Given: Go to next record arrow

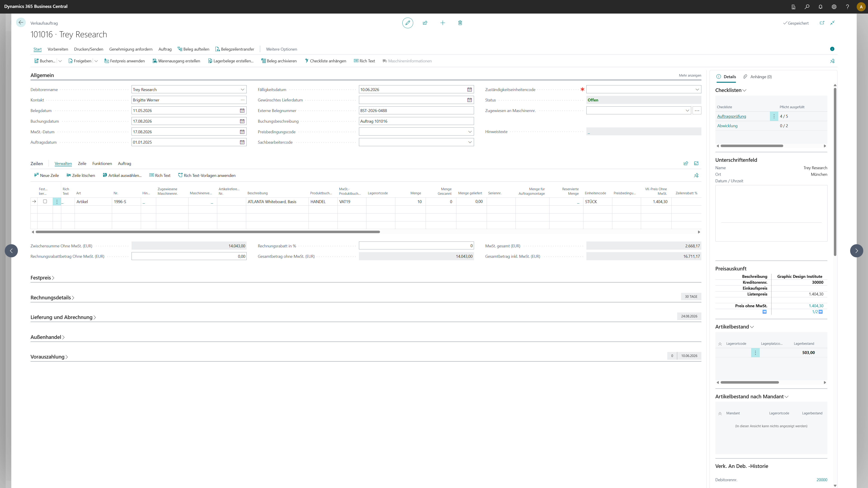Looking at the screenshot, I should click(856, 251).
